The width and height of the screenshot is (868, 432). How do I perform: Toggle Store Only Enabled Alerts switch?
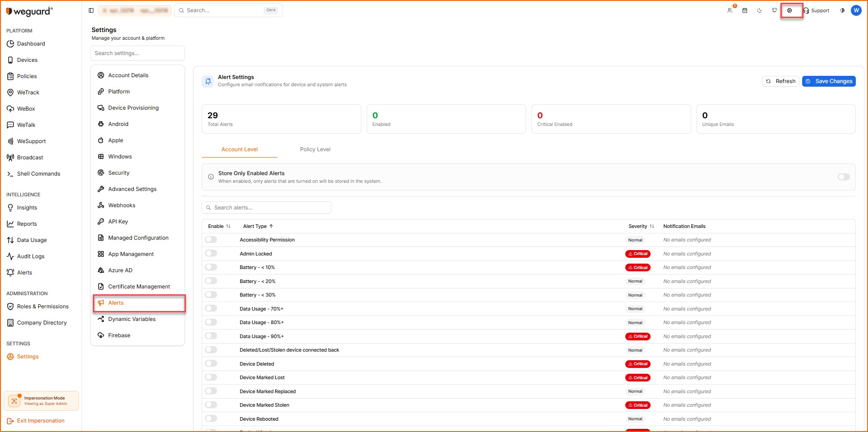click(x=844, y=177)
